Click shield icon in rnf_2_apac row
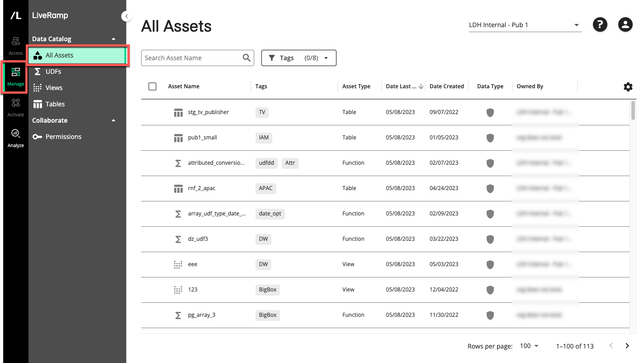 click(490, 188)
